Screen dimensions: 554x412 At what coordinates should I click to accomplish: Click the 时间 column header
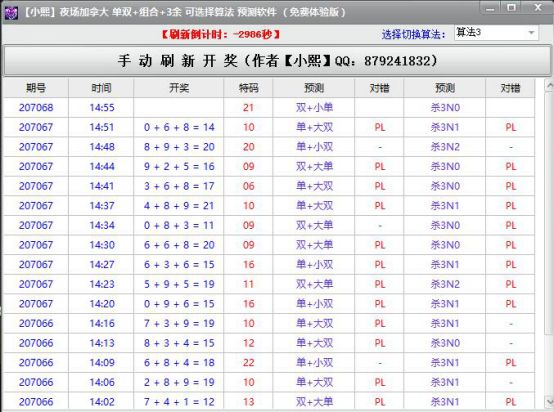click(101, 88)
